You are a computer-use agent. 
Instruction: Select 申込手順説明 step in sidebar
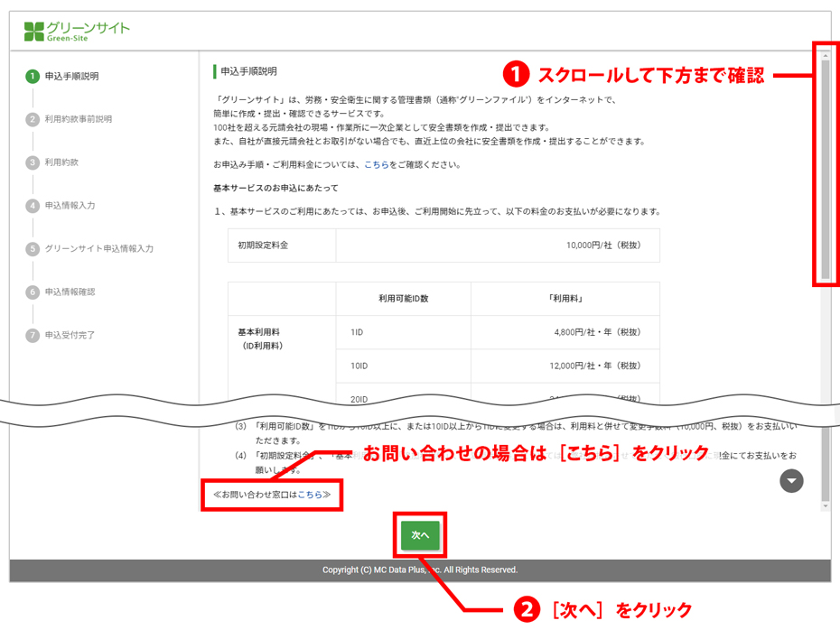(72, 77)
